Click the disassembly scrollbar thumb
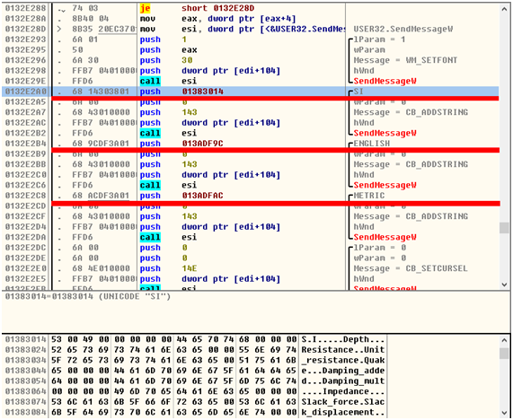The image size is (513, 420). pos(504,228)
